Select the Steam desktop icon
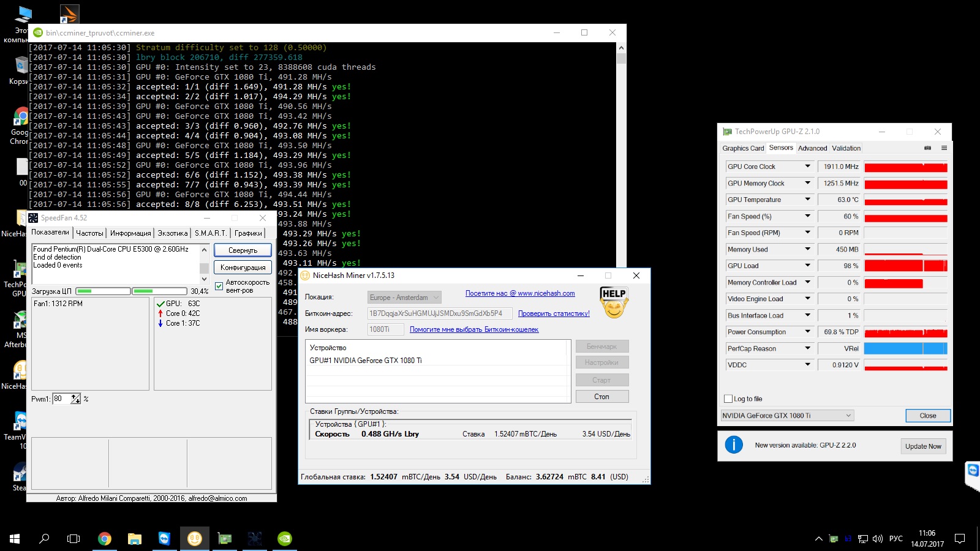 point(20,477)
